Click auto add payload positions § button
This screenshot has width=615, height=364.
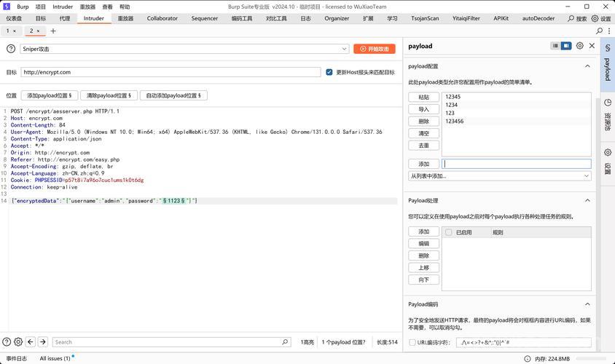click(173, 95)
